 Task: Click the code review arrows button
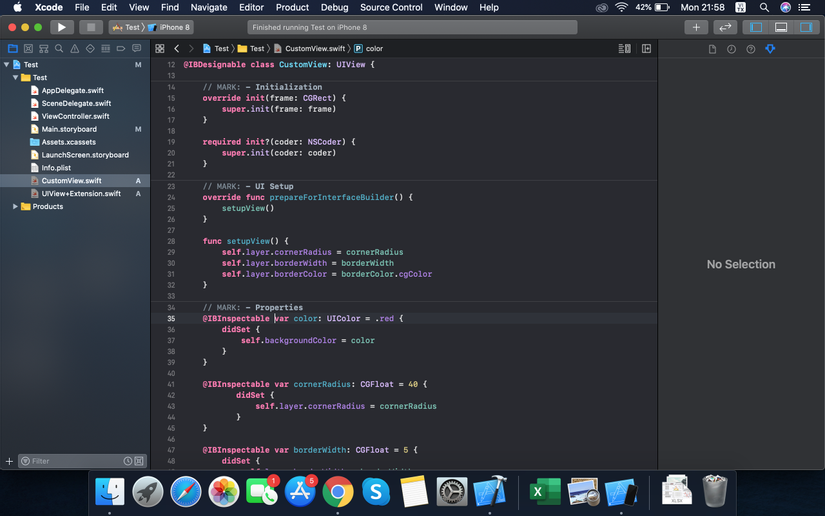pyautogui.click(x=726, y=27)
